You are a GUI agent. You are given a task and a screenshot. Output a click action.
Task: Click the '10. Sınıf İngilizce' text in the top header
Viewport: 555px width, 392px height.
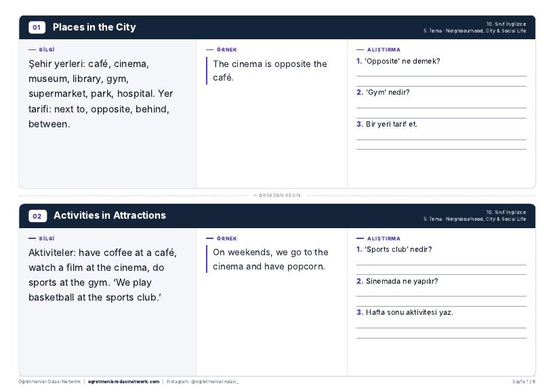point(506,24)
